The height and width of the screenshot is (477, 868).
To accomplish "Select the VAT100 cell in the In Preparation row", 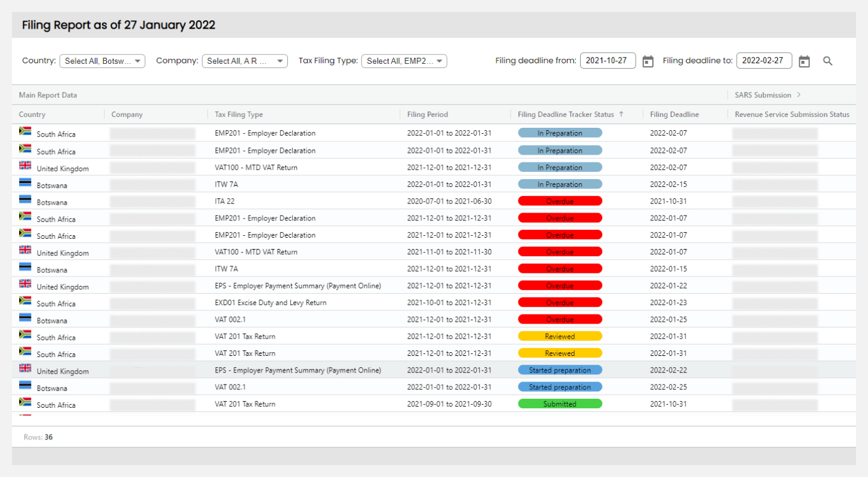I will coord(256,168).
